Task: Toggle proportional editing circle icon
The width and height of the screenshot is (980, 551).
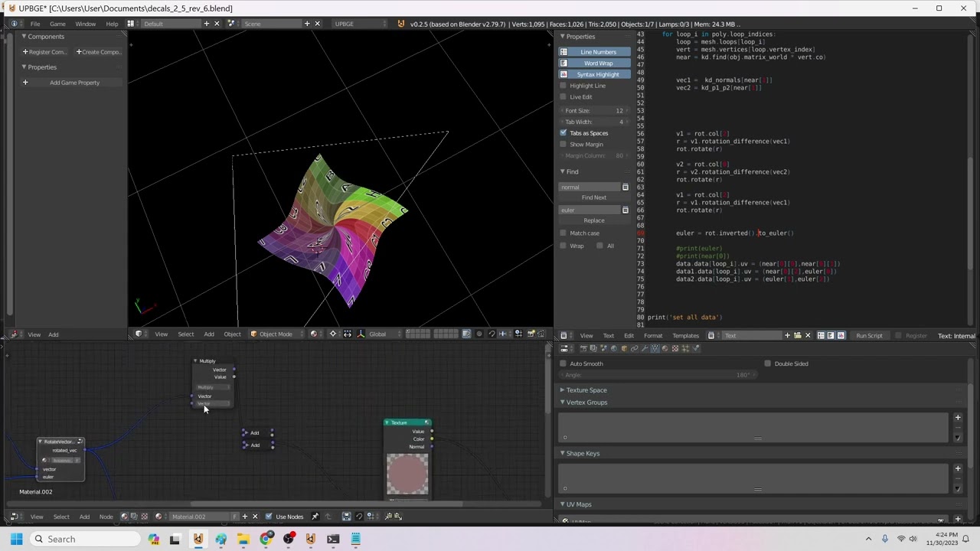Action: tap(479, 334)
